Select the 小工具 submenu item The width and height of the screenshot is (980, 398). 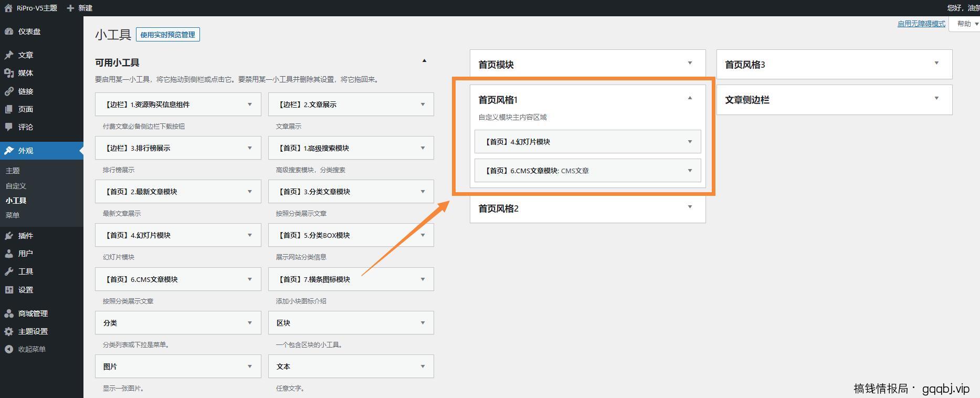coord(16,201)
